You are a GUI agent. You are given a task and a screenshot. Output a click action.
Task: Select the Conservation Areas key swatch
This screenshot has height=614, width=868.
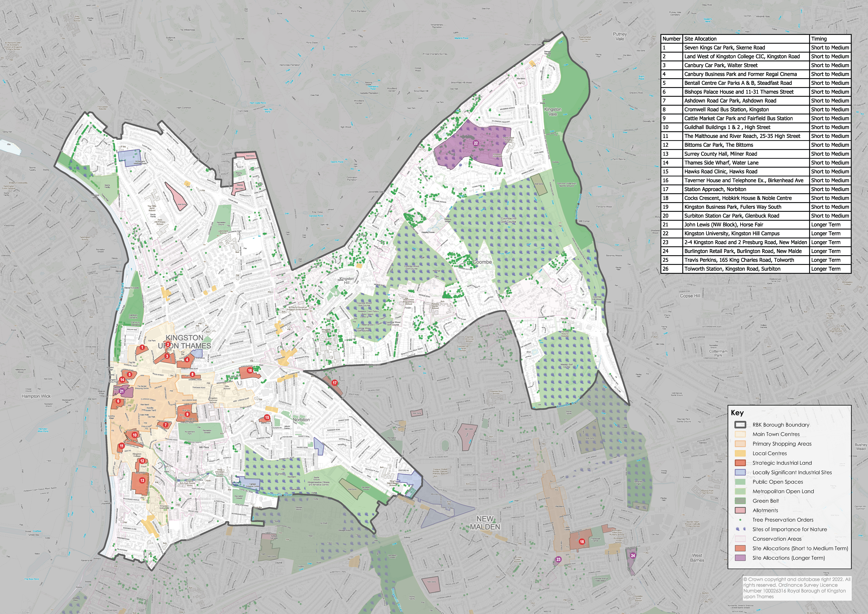pyautogui.click(x=740, y=539)
